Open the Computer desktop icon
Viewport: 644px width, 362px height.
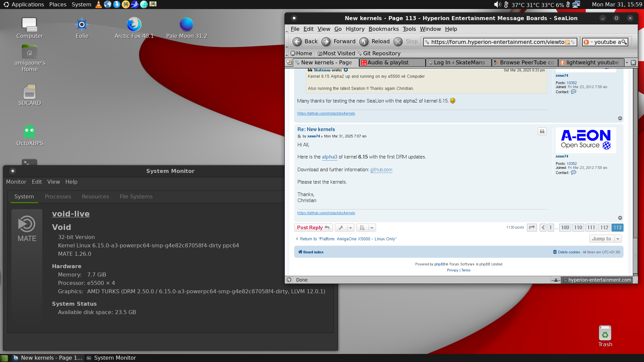coord(30,28)
